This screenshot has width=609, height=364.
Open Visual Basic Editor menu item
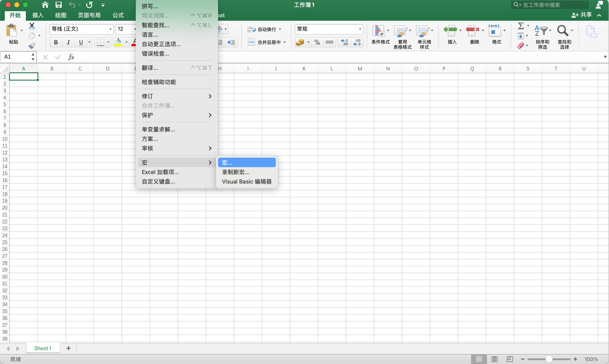coord(247,182)
